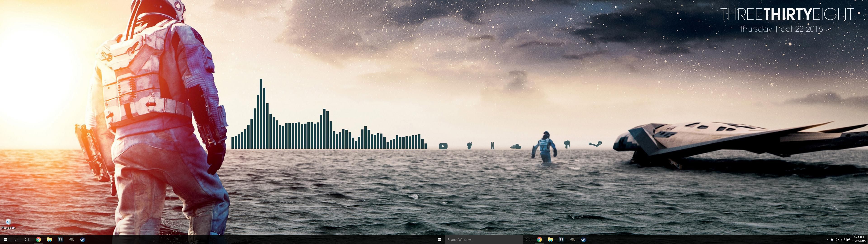Open File Explorer on the taskbar with the magnifier

pyautogui.click(x=49, y=240)
